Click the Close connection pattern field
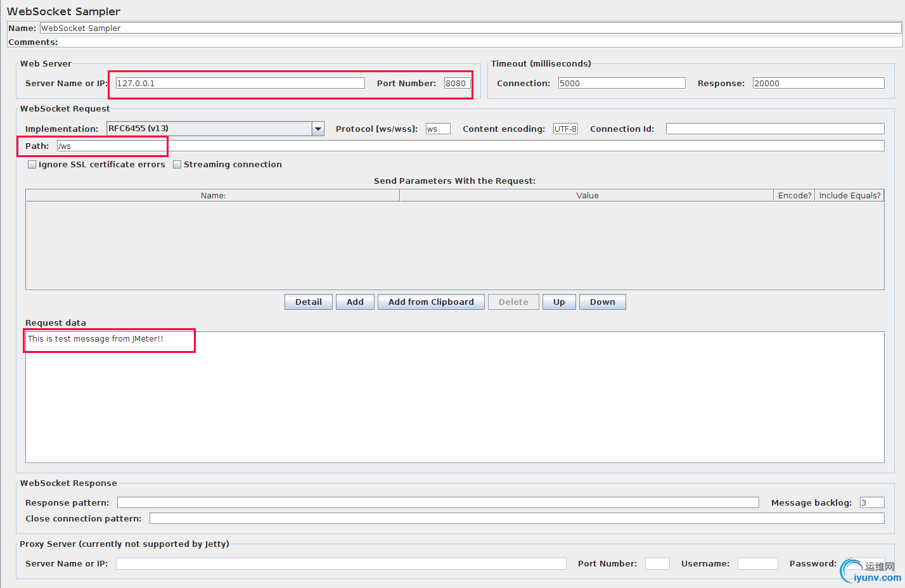Viewport: 905px width, 588px height. click(x=517, y=518)
